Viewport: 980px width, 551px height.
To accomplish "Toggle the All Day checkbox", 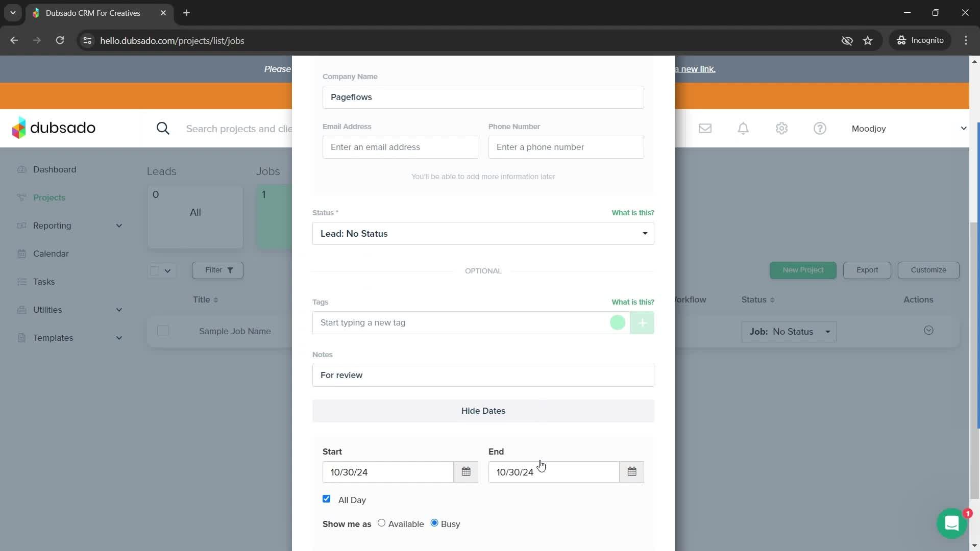I will (327, 499).
